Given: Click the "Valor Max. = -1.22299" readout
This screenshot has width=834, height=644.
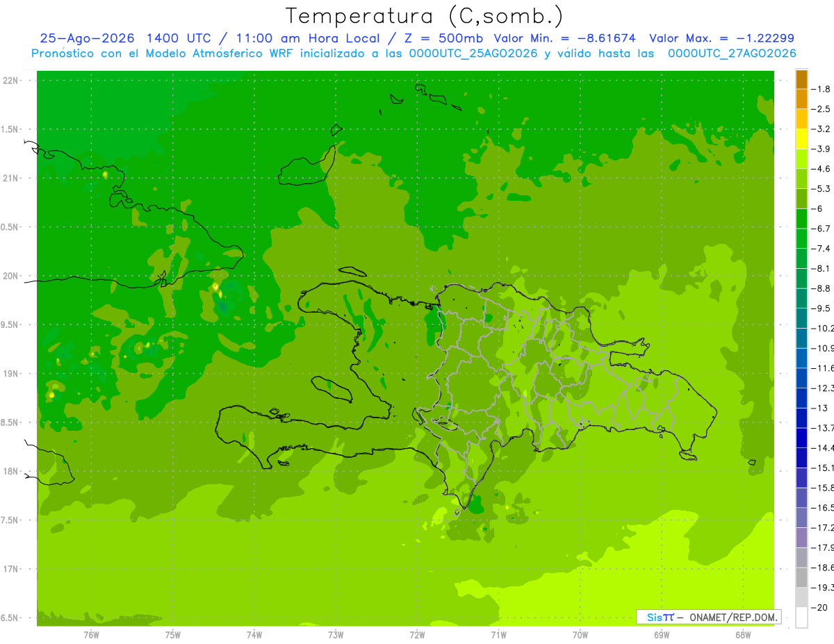Looking at the screenshot, I should pyautogui.click(x=721, y=38).
